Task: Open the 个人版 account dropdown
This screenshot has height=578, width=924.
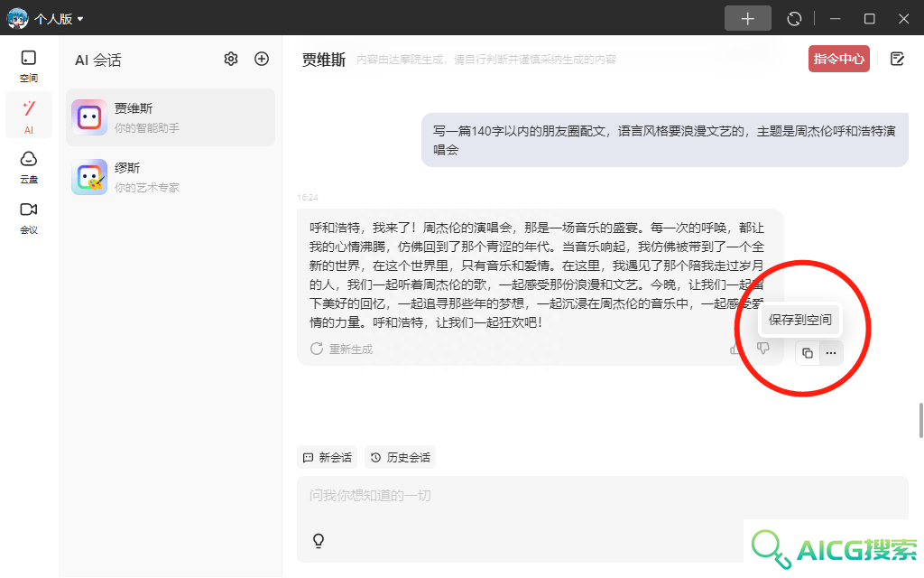Action: 59,19
